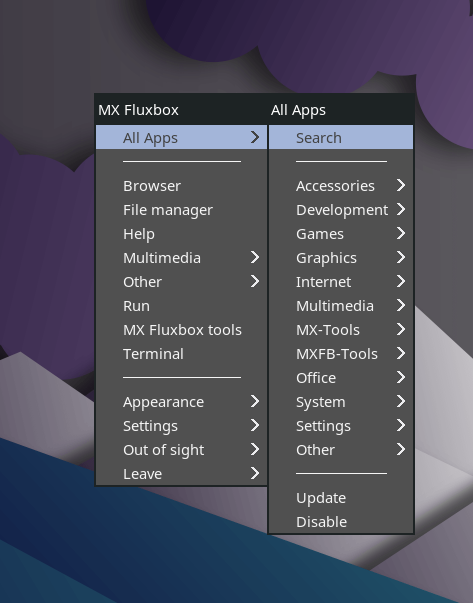Expand the Development category
This screenshot has height=603, width=473.
pyautogui.click(x=341, y=210)
